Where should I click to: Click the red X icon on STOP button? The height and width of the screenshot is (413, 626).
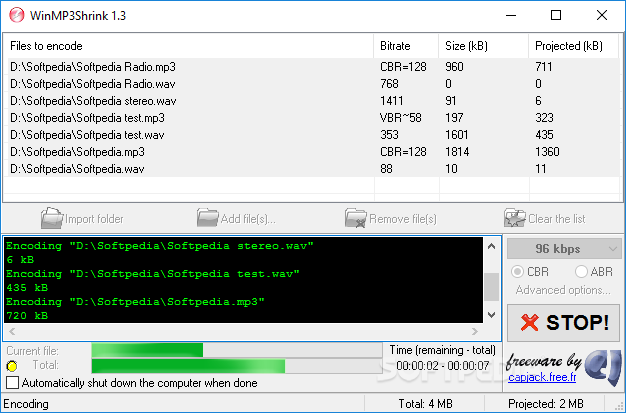[530, 322]
